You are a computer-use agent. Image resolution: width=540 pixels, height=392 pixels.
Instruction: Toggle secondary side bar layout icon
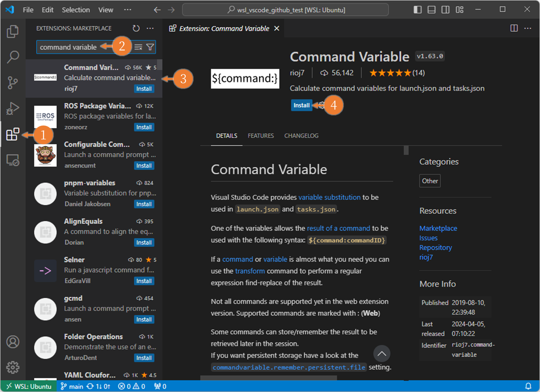(446, 10)
